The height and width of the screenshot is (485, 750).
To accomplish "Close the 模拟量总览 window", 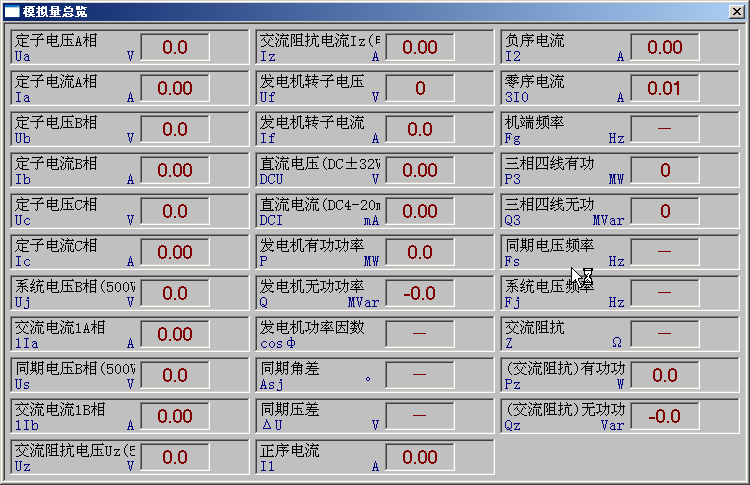I will pos(737,11).
